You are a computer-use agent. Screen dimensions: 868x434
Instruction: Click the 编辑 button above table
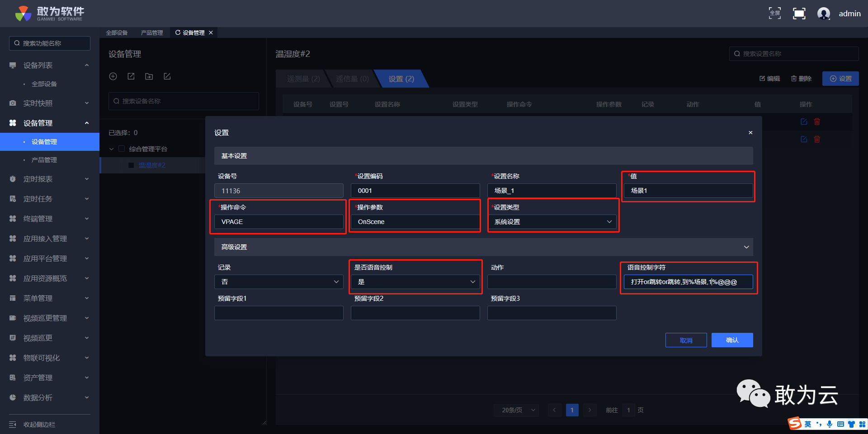point(769,79)
